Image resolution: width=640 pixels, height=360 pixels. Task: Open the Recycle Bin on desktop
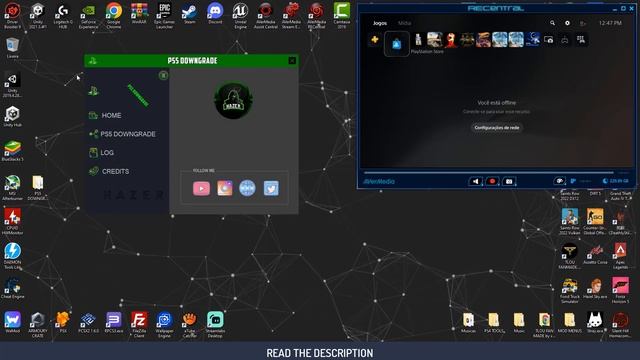pos(12,48)
